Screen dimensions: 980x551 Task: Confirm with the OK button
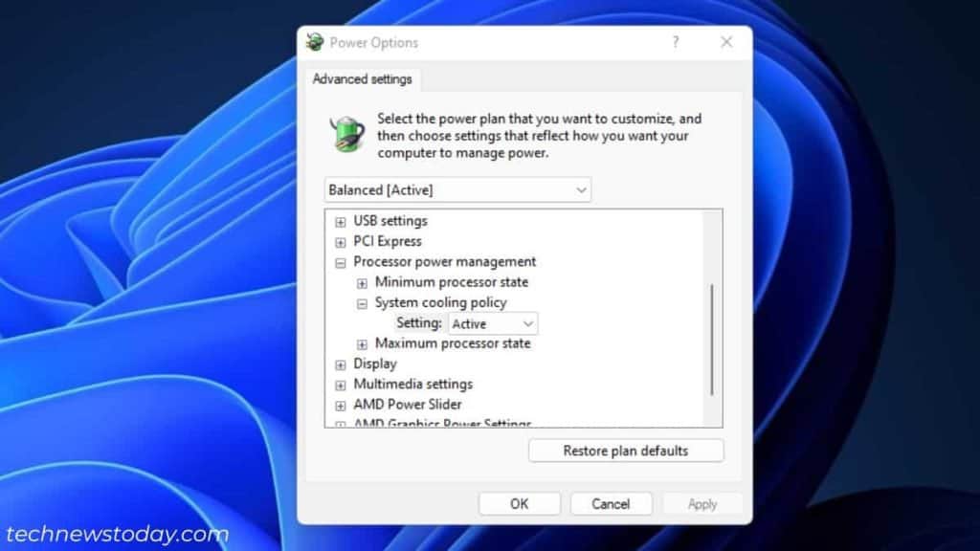tap(520, 504)
